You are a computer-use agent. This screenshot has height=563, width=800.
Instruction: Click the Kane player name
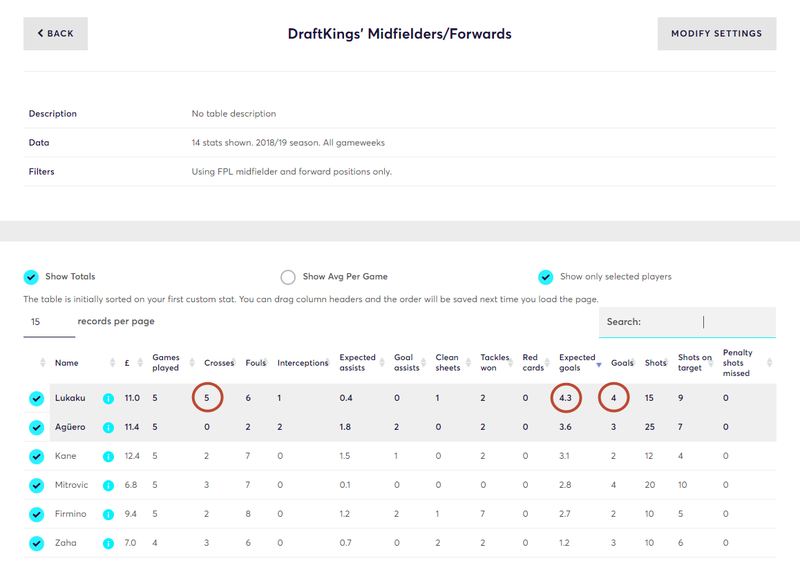[65, 456]
